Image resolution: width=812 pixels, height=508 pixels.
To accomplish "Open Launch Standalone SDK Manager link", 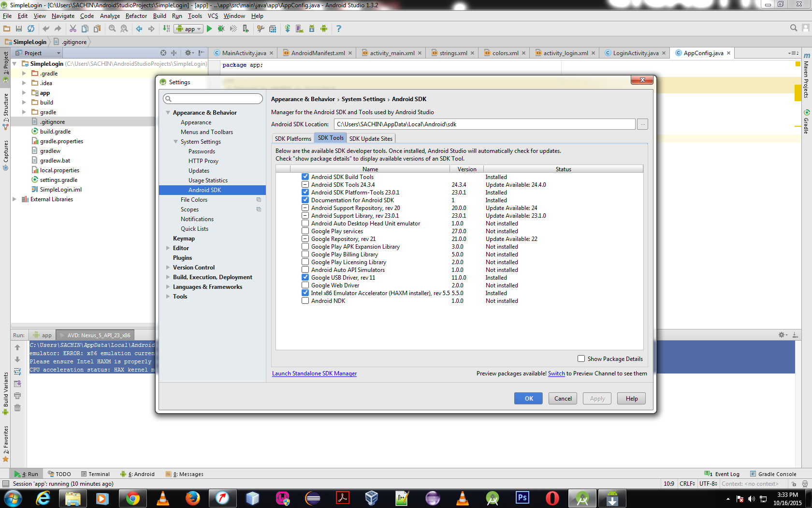I will [x=314, y=374].
